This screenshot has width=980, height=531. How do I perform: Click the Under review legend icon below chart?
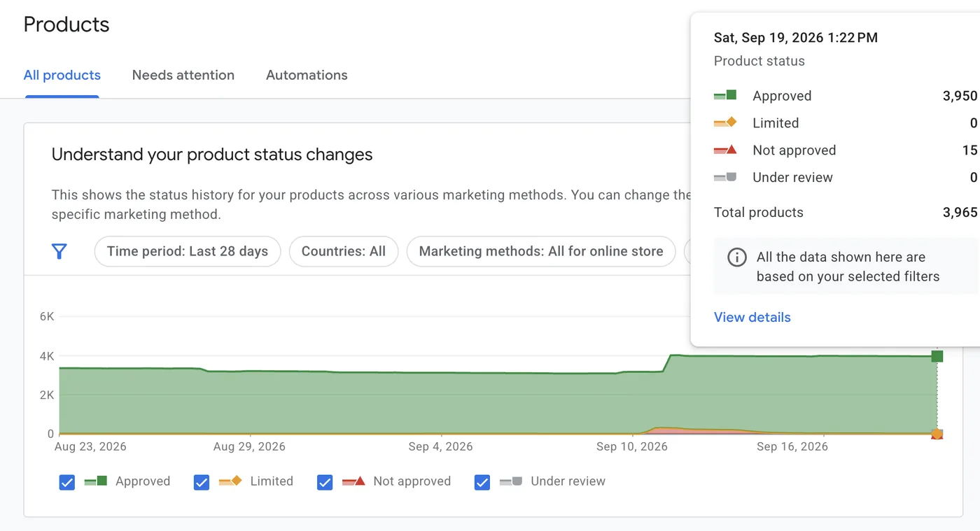(x=511, y=481)
